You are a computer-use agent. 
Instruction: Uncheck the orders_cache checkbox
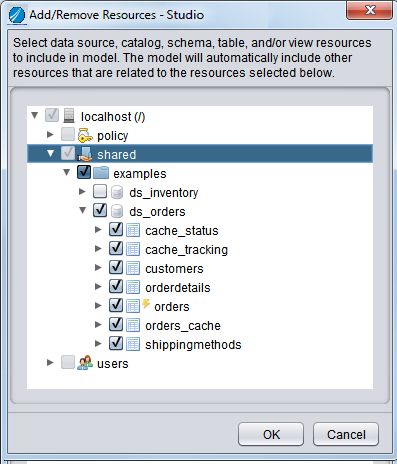pos(116,324)
